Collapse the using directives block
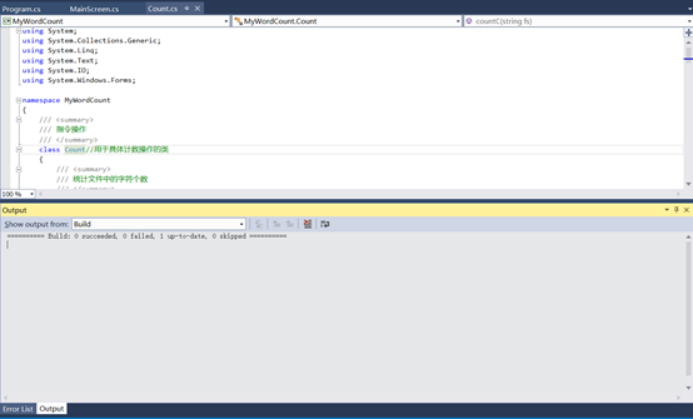 [19, 31]
